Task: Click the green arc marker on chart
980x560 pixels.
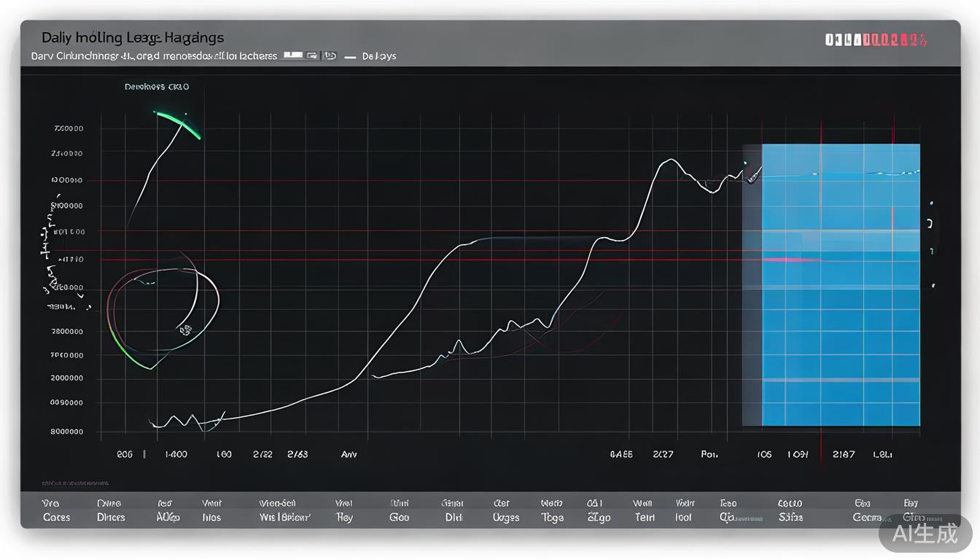Action: [x=179, y=122]
